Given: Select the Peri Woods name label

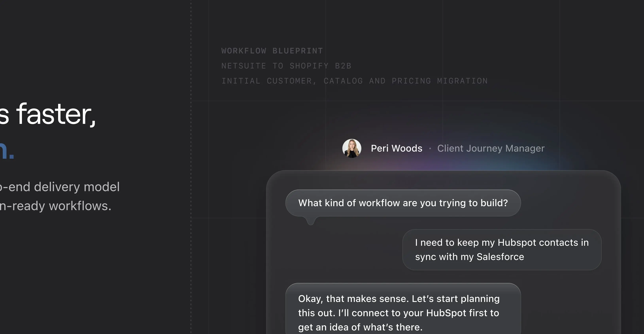Looking at the screenshot, I should (x=397, y=148).
